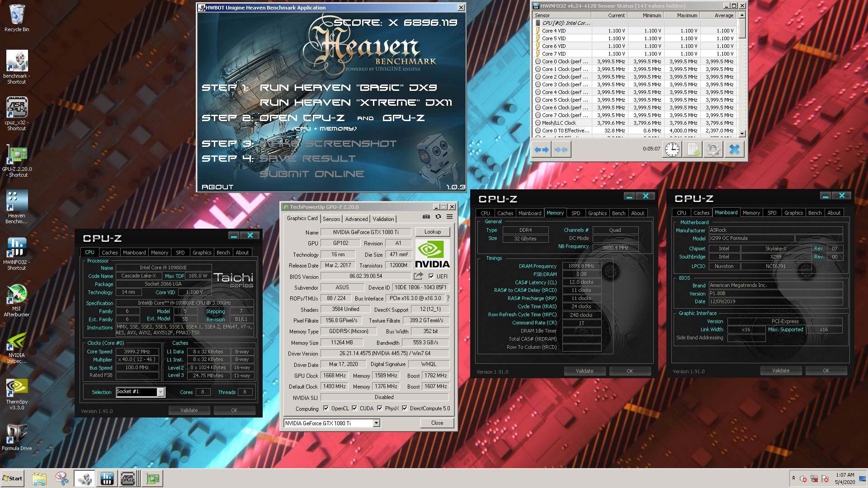Click GPU-Z bus interface question mark
The image size is (868, 488).
pos(448,298)
